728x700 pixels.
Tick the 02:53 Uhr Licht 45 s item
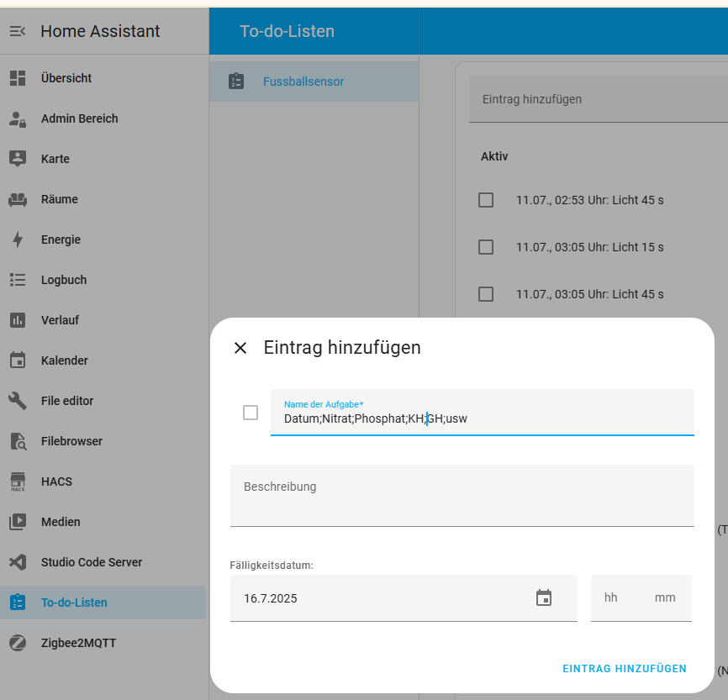pos(486,200)
